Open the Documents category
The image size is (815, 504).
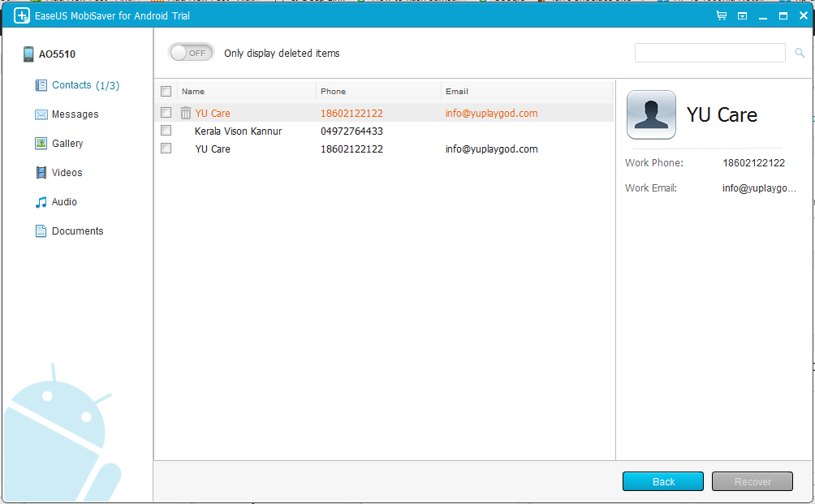pos(77,231)
